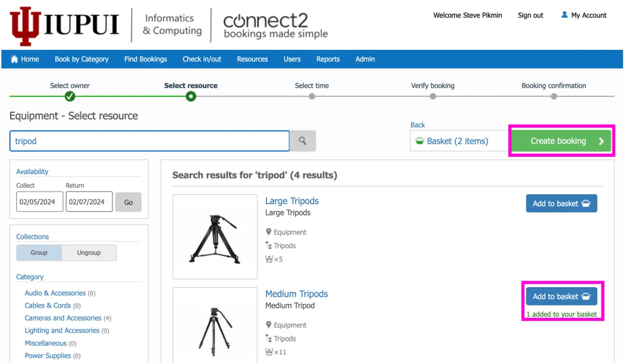Click the Large Tripods thumbnail image
The width and height of the screenshot is (624, 364).
(215, 237)
